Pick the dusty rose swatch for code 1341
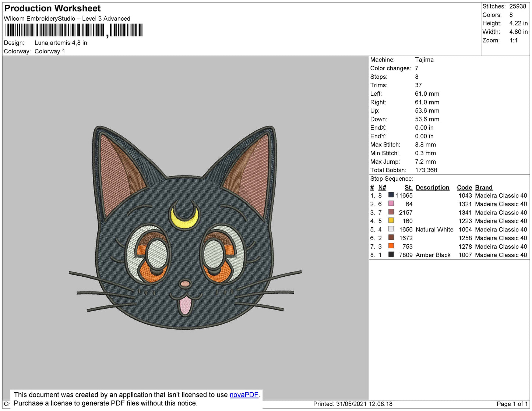Image resolution: width=532 pixels, height=411 pixels. (391, 212)
